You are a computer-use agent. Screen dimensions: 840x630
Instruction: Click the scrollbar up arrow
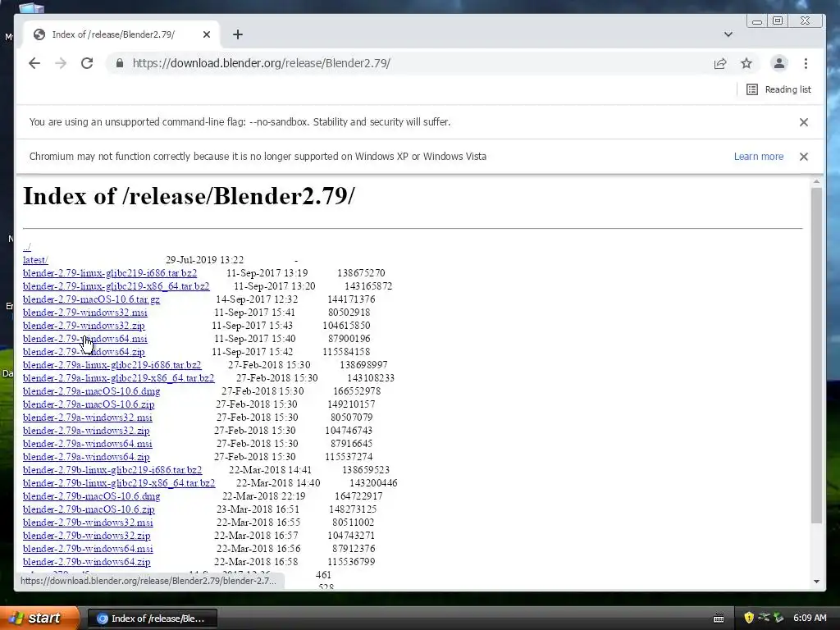816,182
